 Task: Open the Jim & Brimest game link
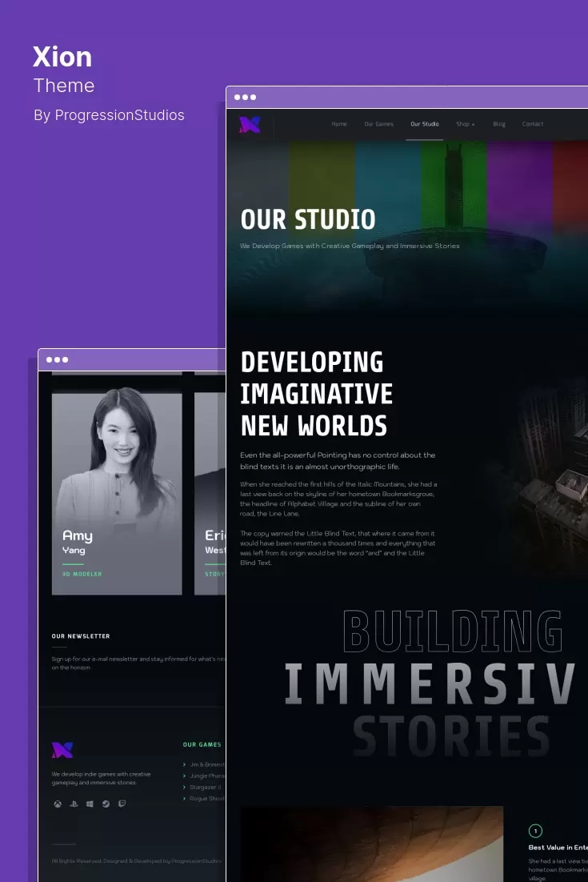[x=207, y=764]
